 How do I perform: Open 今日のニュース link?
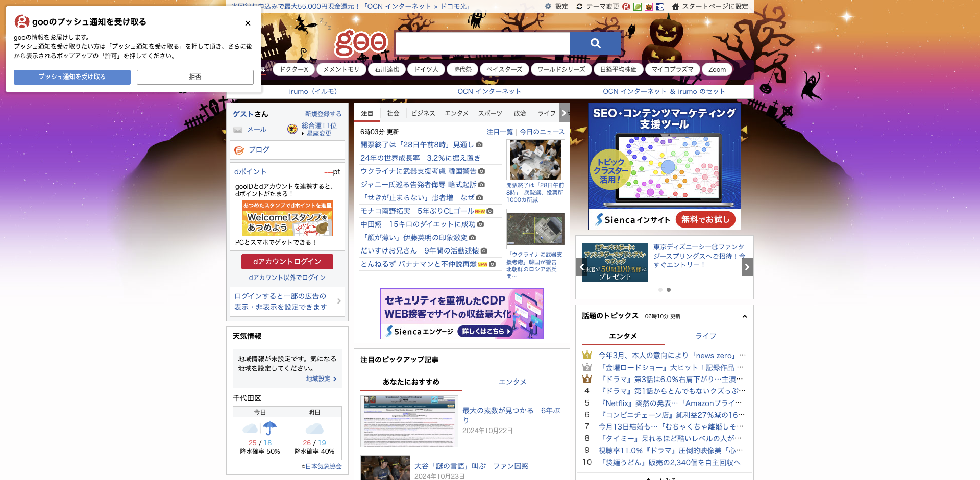coord(542,132)
